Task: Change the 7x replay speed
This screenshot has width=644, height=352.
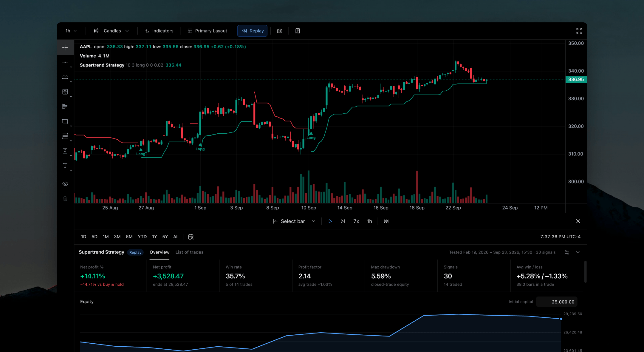Action: pyautogui.click(x=356, y=221)
